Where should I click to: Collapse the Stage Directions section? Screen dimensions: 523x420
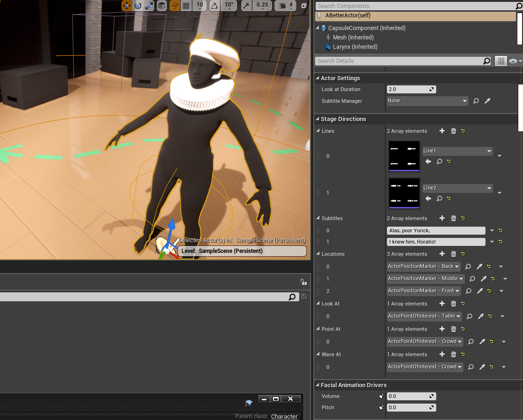click(x=317, y=119)
